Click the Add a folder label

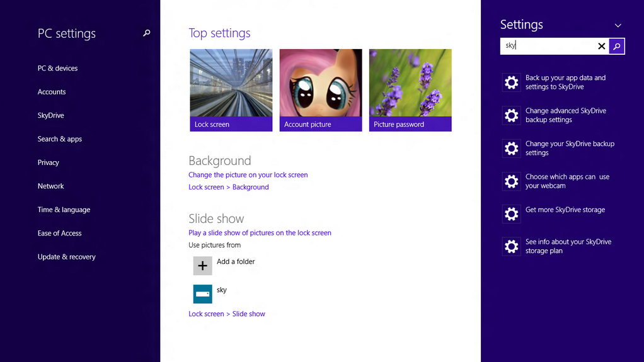[x=235, y=261]
